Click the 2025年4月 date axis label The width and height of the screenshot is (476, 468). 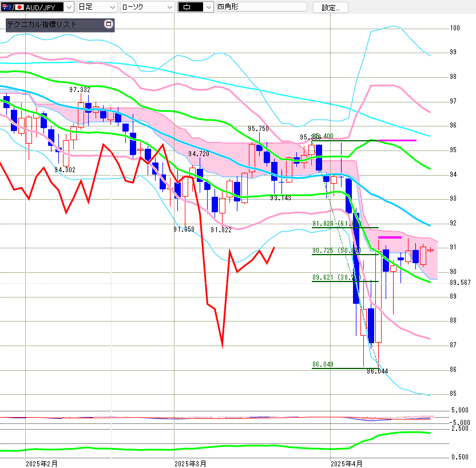(x=346, y=464)
